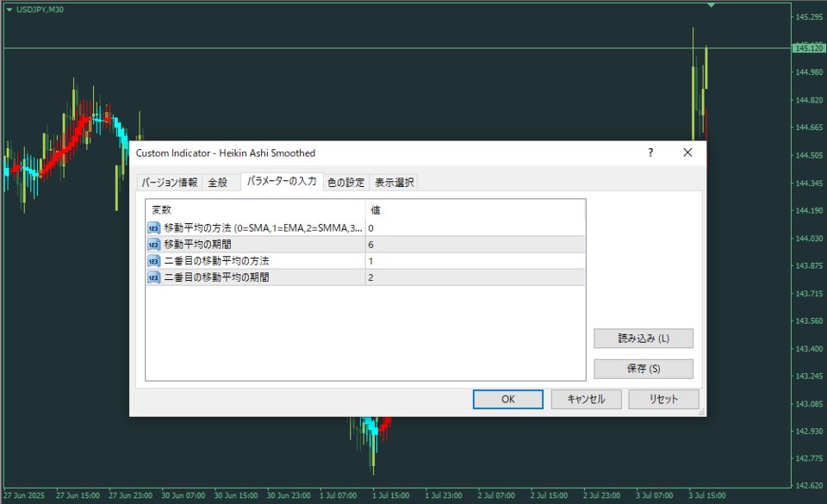Reset parameters with the リセット button
The height and width of the screenshot is (504, 827).
pos(664,399)
